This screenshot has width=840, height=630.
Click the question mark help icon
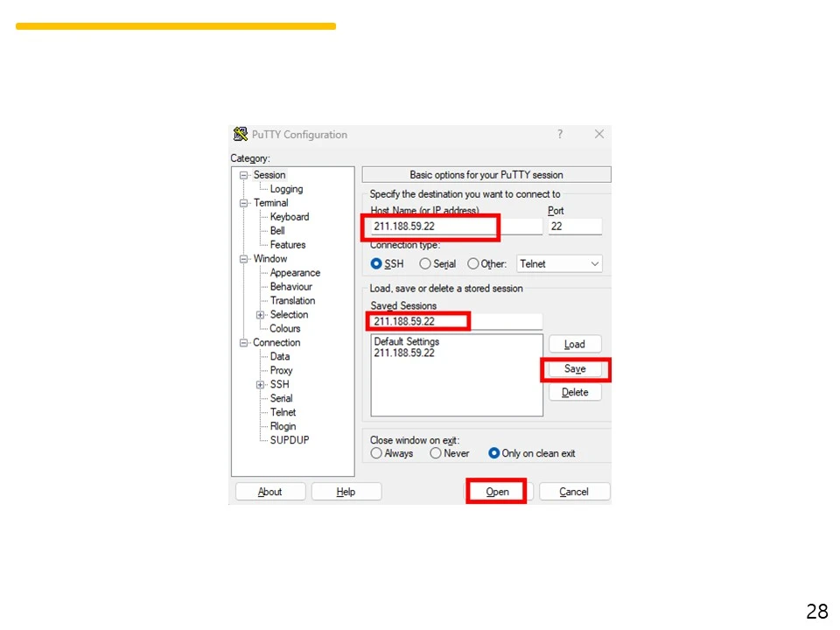tap(560, 134)
